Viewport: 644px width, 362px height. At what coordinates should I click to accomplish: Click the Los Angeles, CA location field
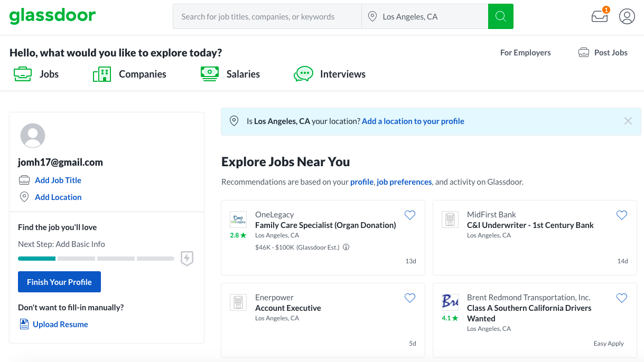[x=425, y=17]
